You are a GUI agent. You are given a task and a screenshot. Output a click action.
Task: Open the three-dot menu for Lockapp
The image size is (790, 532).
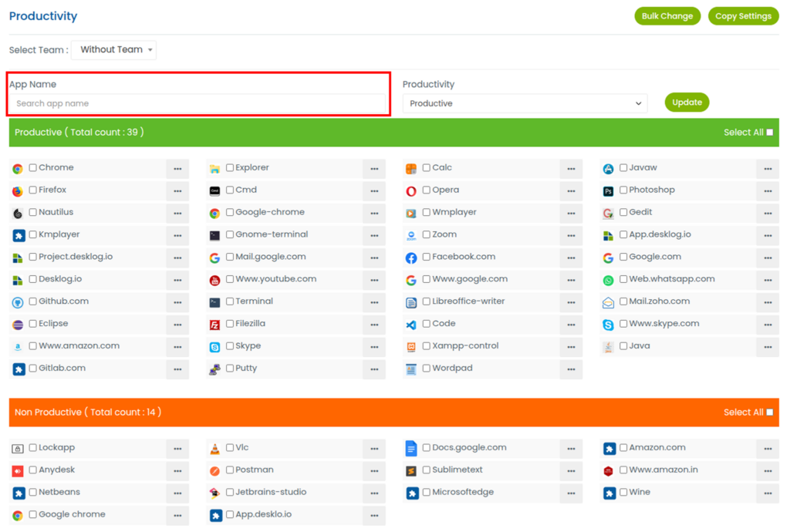177,449
